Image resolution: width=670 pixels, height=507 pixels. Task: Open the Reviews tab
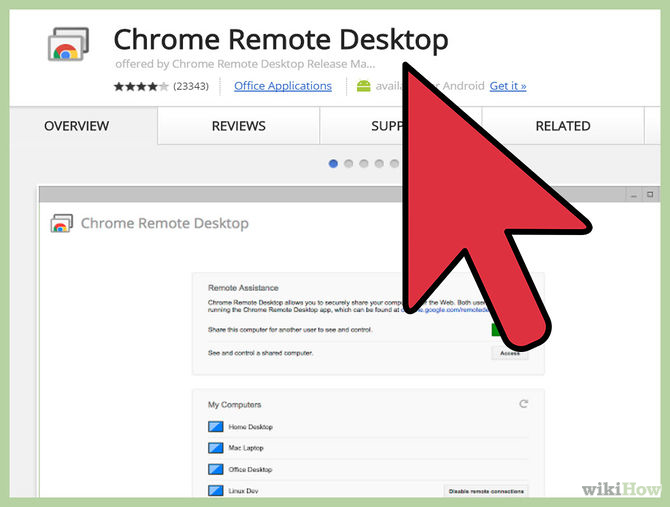pyautogui.click(x=238, y=126)
